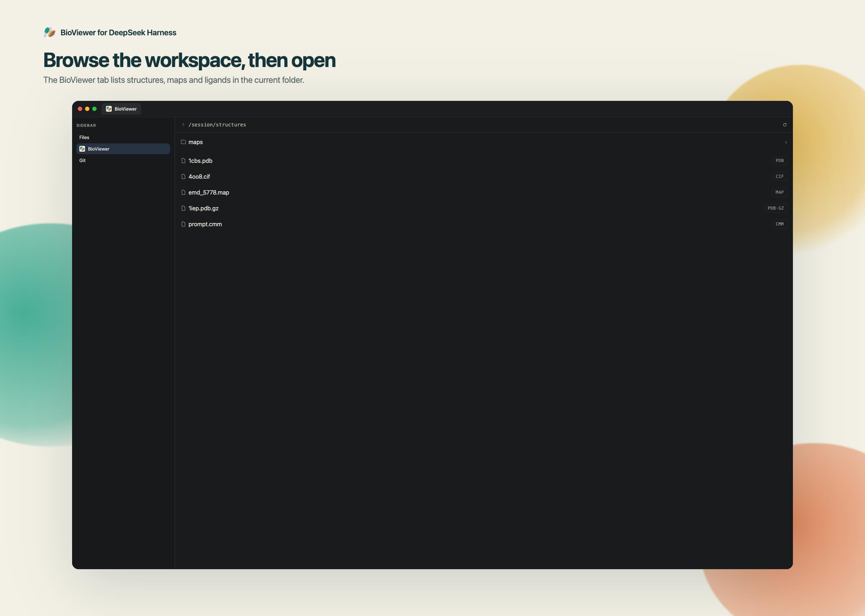This screenshot has width=865, height=616.
Task: Click the SIDEBAR heading label
Action: point(86,126)
